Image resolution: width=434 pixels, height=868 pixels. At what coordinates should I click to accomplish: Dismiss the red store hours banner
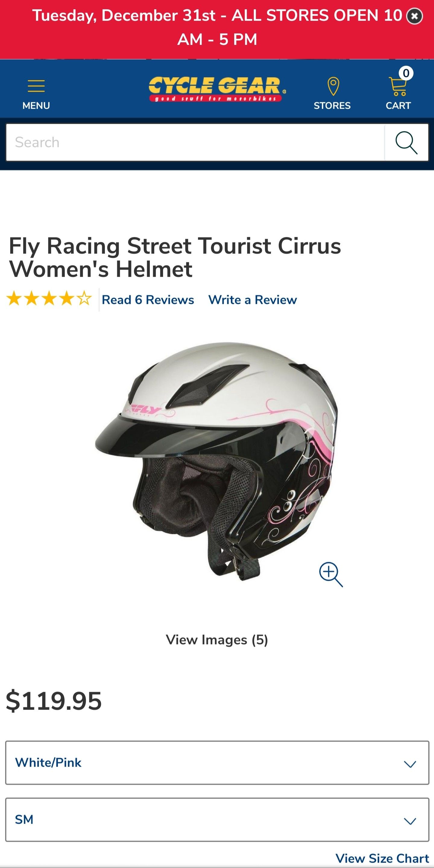(414, 16)
